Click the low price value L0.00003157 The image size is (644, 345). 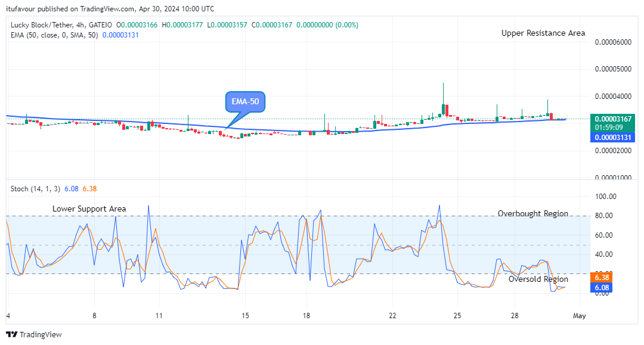(x=227, y=25)
